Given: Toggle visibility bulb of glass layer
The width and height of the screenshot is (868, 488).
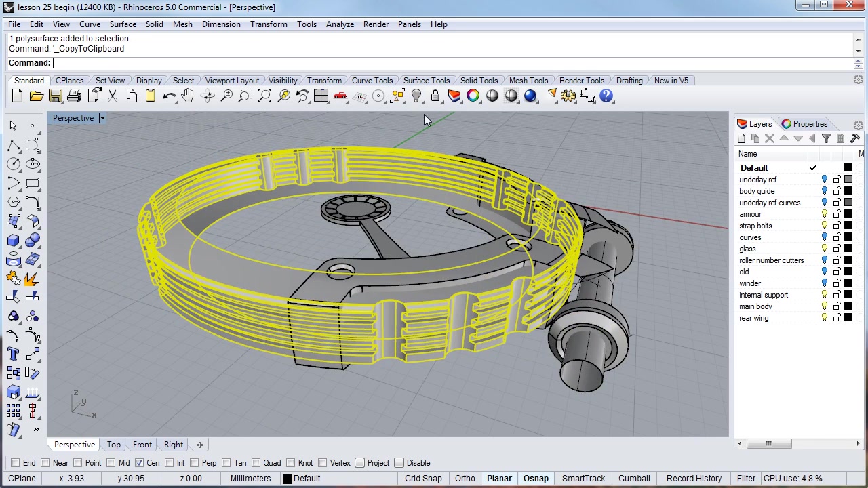Looking at the screenshot, I should (825, 249).
